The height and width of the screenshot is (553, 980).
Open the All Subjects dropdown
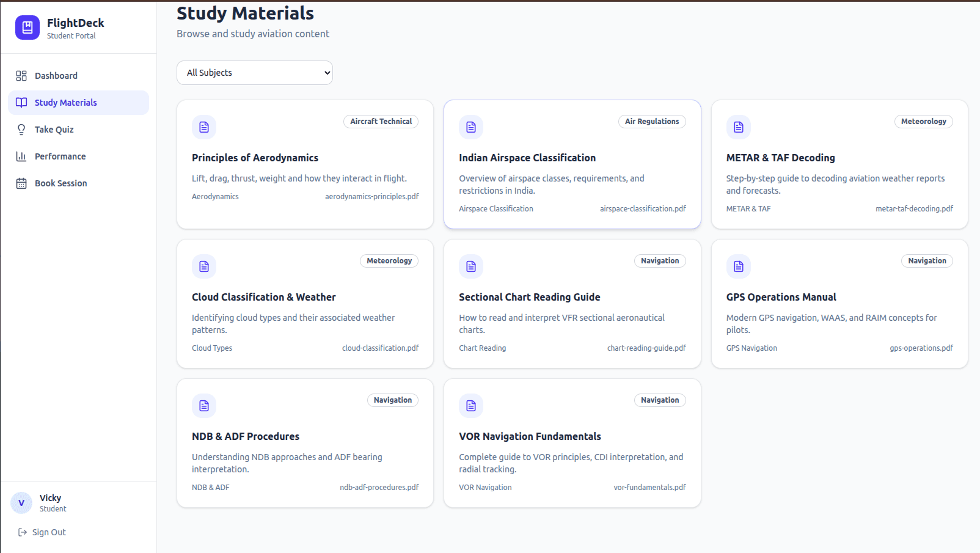point(255,73)
